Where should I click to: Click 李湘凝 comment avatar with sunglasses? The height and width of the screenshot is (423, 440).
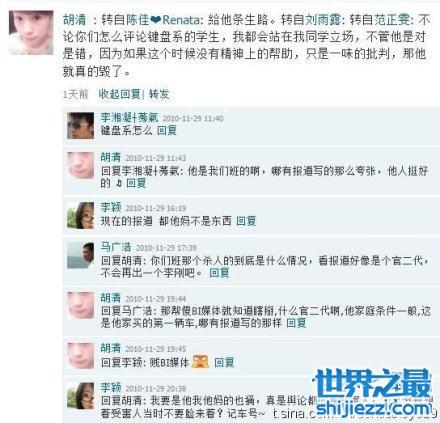click(x=80, y=126)
